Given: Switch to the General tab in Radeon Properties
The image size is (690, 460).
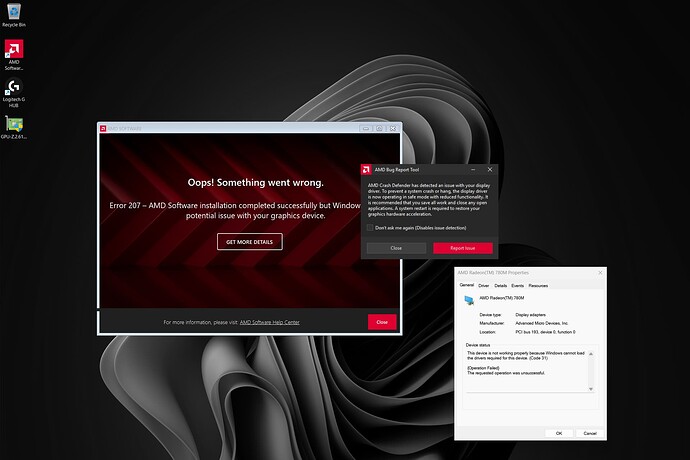Looking at the screenshot, I should pos(466,285).
